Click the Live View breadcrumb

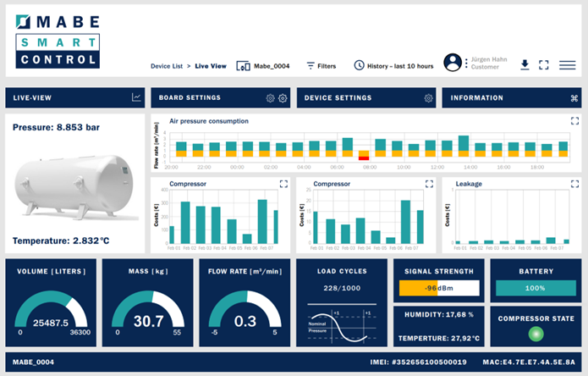211,65
